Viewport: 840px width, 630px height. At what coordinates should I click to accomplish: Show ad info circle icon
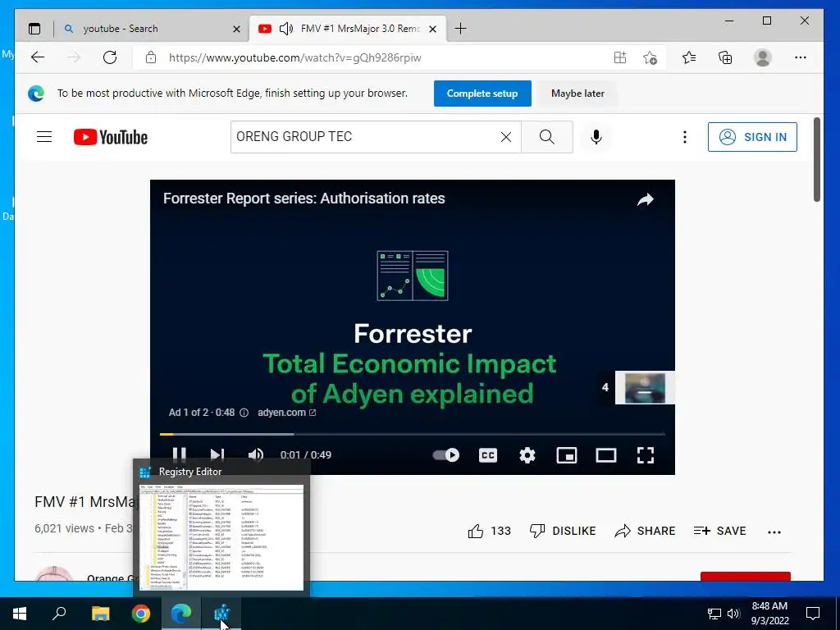click(x=244, y=413)
